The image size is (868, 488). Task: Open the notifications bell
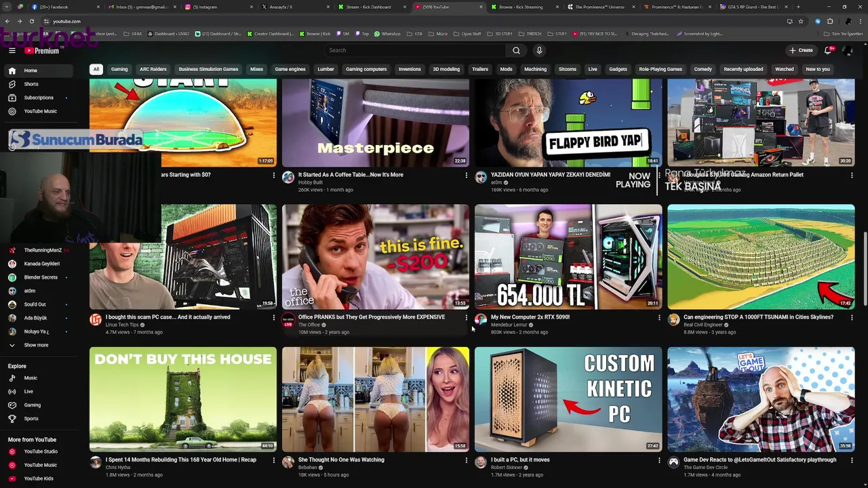[x=828, y=50]
